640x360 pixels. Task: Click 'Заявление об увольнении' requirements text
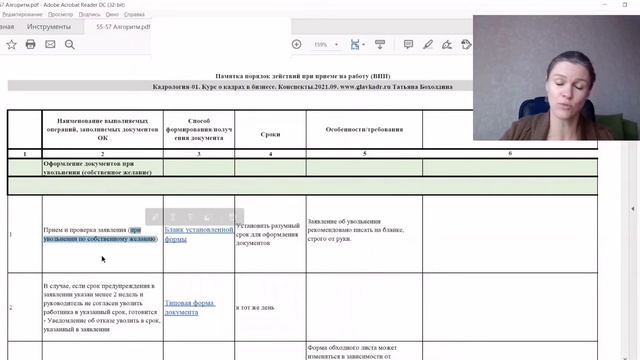coord(356,230)
